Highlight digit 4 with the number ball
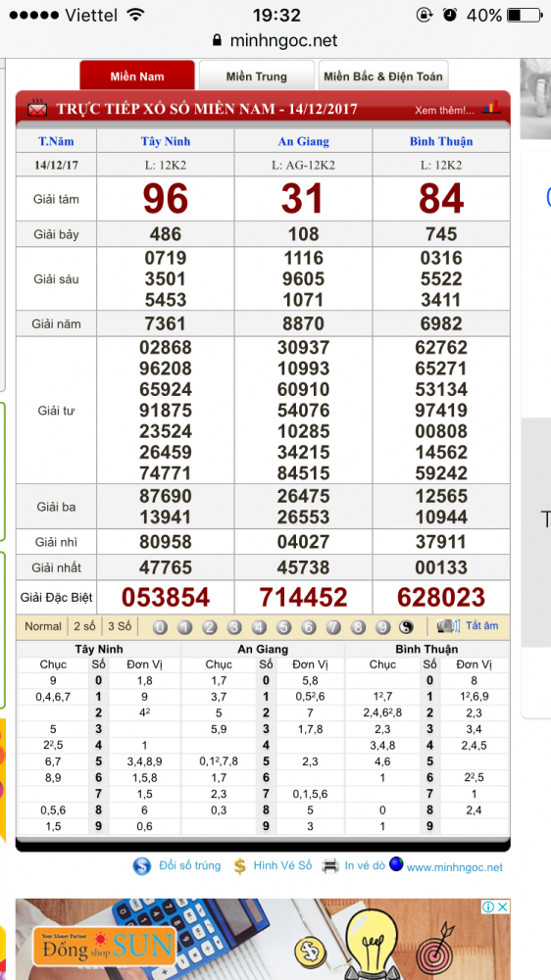Viewport: 551px width, 980px height. (x=259, y=627)
